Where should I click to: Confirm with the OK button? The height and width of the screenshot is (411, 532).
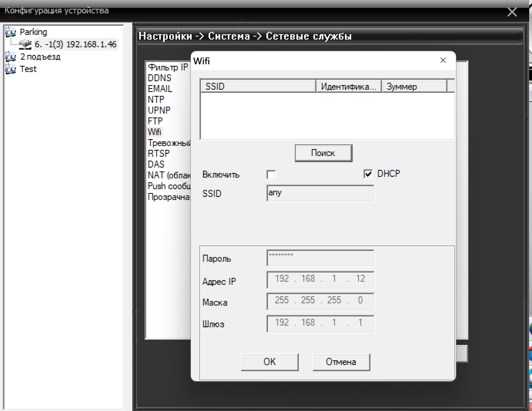point(269,362)
